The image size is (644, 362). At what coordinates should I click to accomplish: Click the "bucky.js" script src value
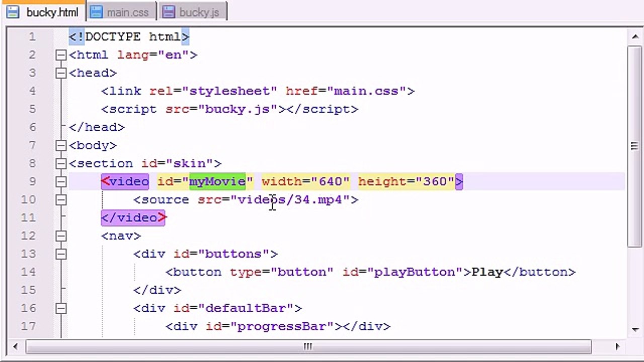coord(242,109)
